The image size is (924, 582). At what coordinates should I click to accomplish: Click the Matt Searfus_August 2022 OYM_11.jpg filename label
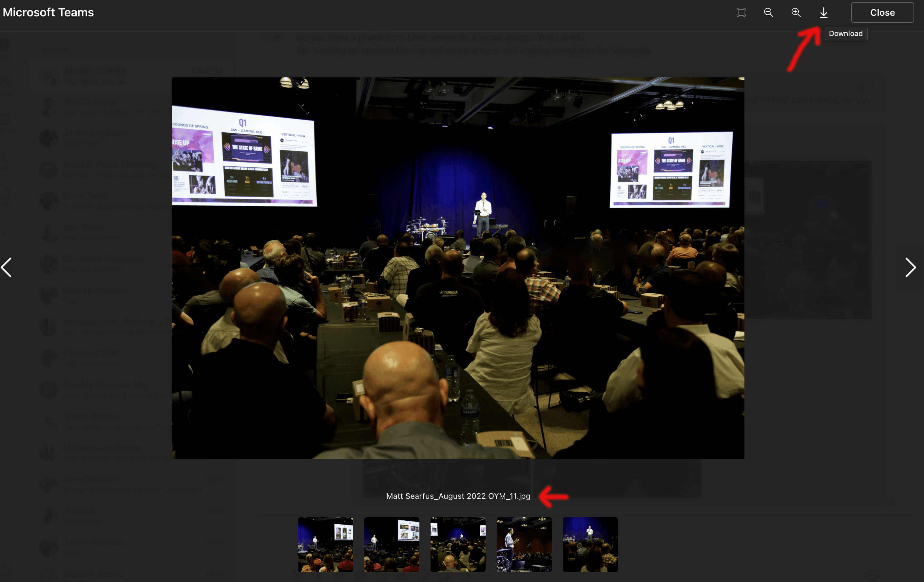tap(458, 496)
